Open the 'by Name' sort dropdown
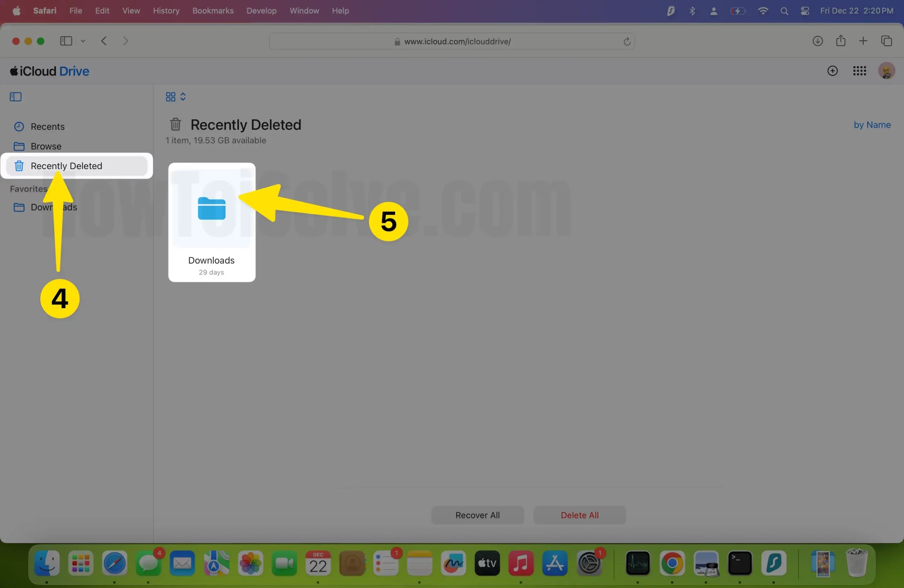This screenshot has height=588, width=904. pyautogui.click(x=872, y=125)
